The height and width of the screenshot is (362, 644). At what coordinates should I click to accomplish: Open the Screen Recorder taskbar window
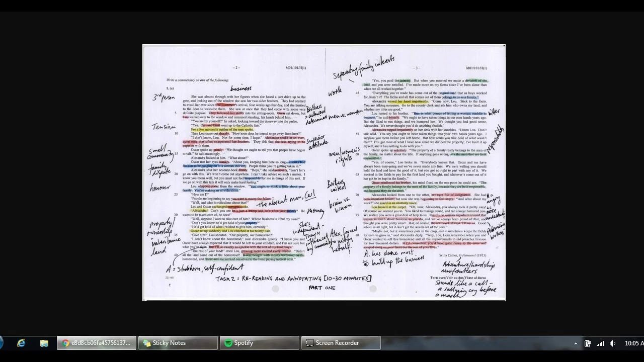(341, 343)
